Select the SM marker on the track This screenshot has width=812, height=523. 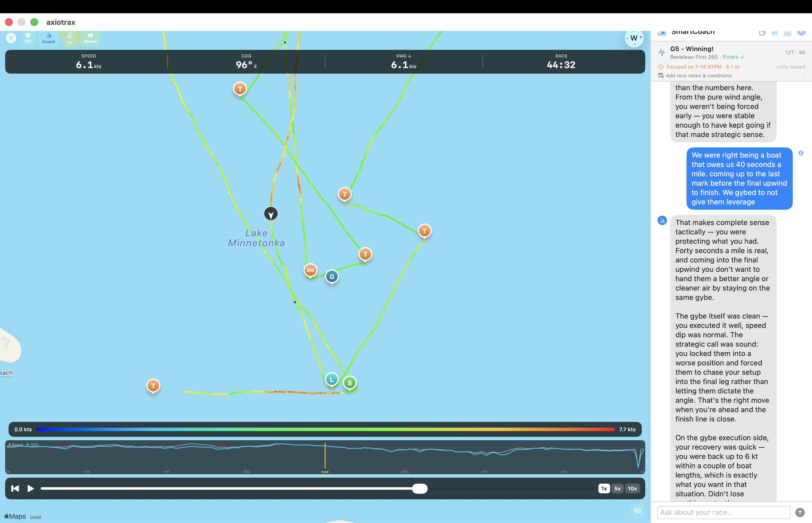pyautogui.click(x=310, y=270)
